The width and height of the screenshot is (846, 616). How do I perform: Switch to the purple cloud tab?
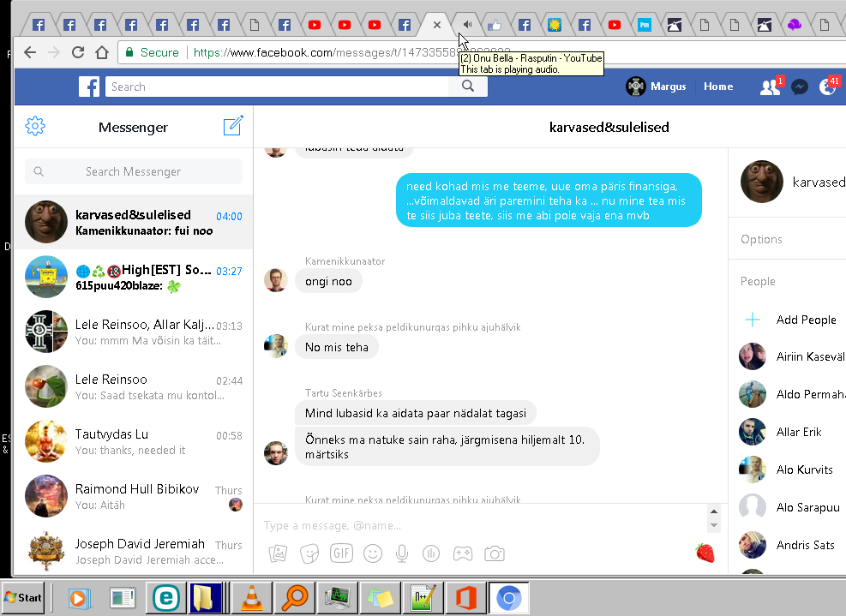click(795, 24)
